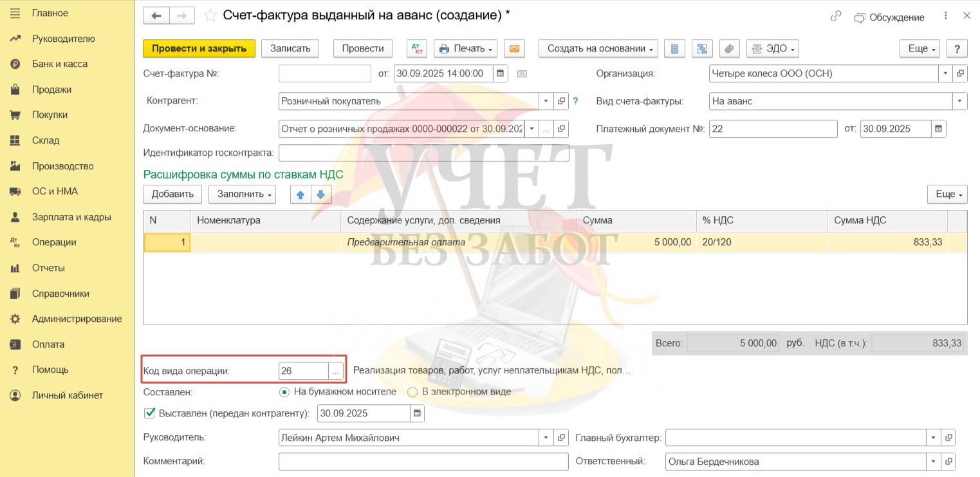Open calendar for the invoice date 30.09.2025 14:00:00

point(501,73)
